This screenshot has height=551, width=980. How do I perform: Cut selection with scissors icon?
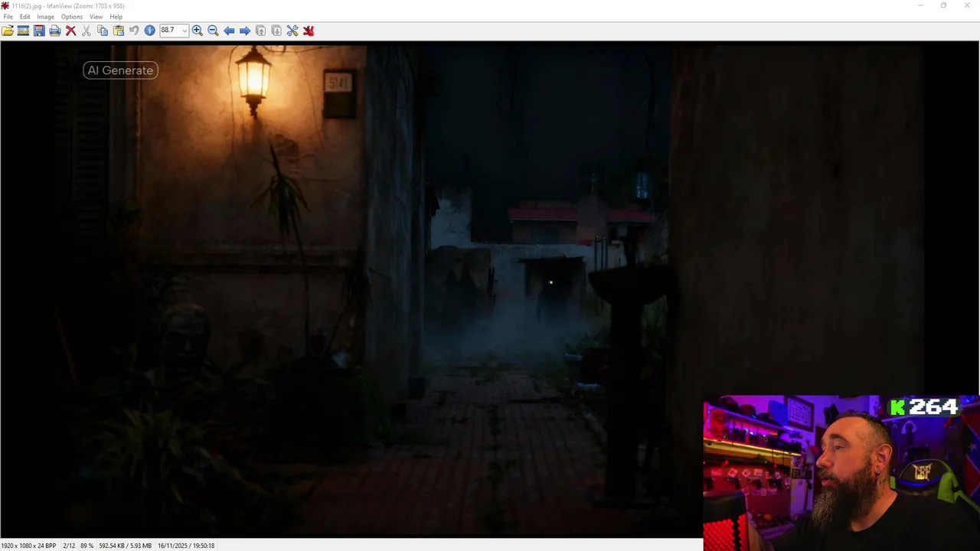[x=87, y=31]
